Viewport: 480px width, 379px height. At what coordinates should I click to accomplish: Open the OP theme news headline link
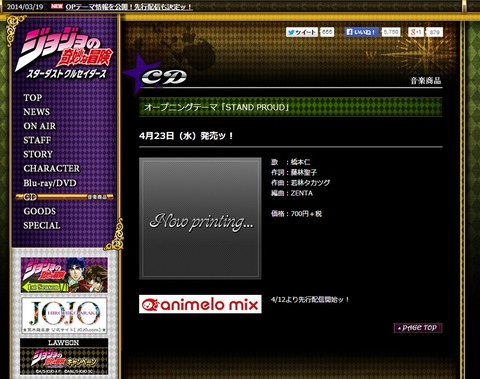(129, 7)
